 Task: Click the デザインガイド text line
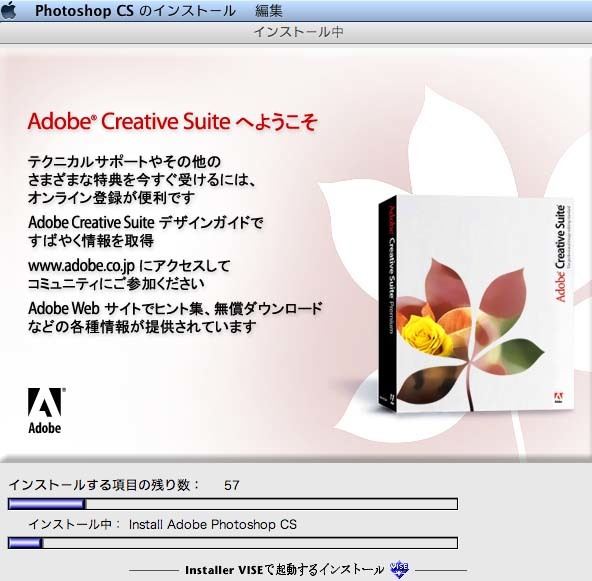145,223
